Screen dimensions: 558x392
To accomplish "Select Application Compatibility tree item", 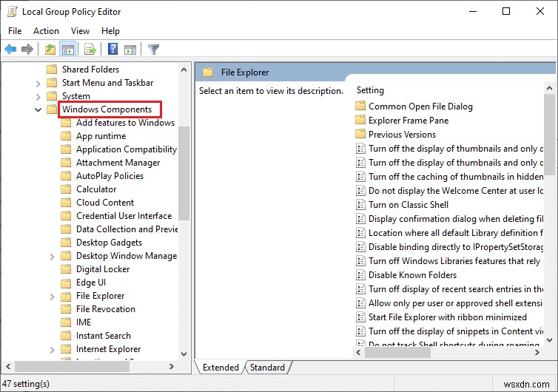I will click(127, 149).
